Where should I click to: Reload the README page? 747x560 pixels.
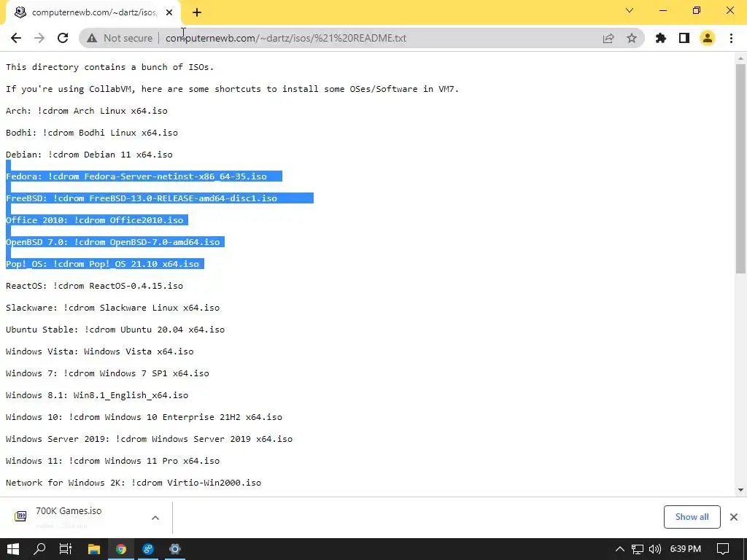pyautogui.click(x=63, y=38)
